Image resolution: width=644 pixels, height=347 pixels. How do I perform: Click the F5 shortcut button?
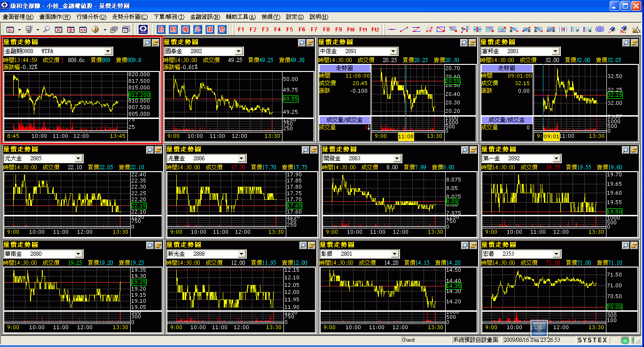coord(290,29)
